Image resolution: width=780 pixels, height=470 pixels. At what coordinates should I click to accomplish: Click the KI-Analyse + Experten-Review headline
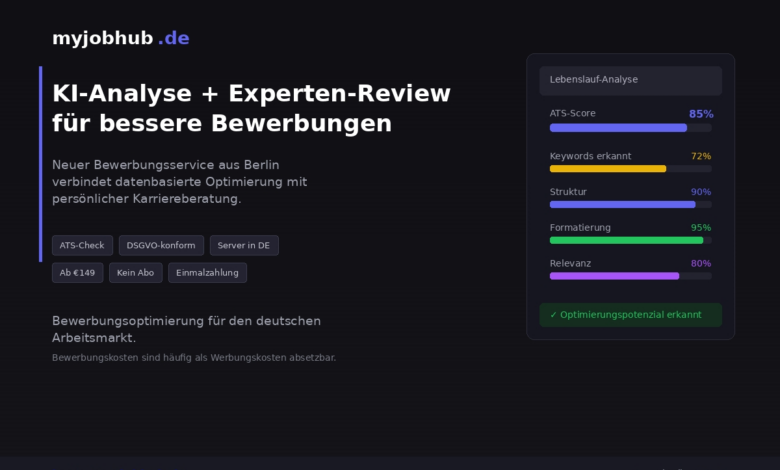click(x=251, y=108)
